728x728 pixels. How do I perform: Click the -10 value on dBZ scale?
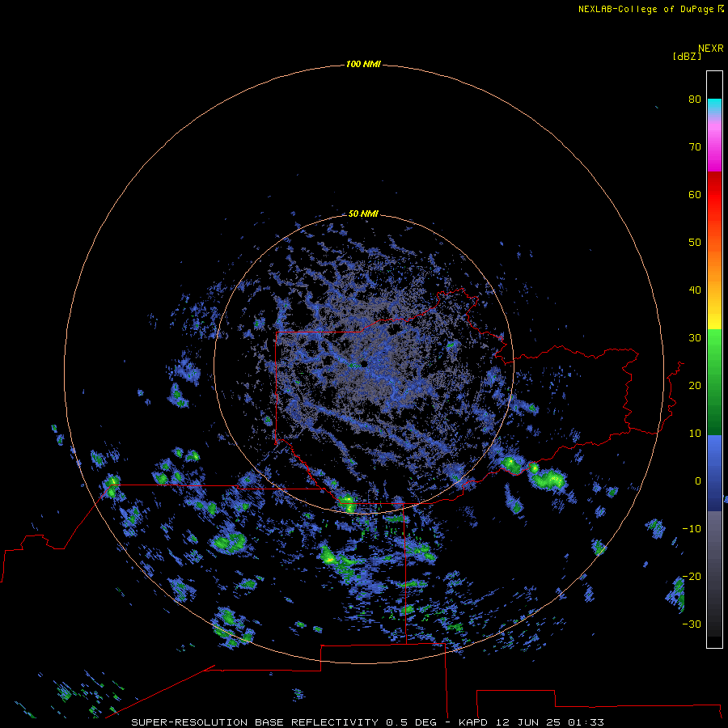(x=692, y=528)
